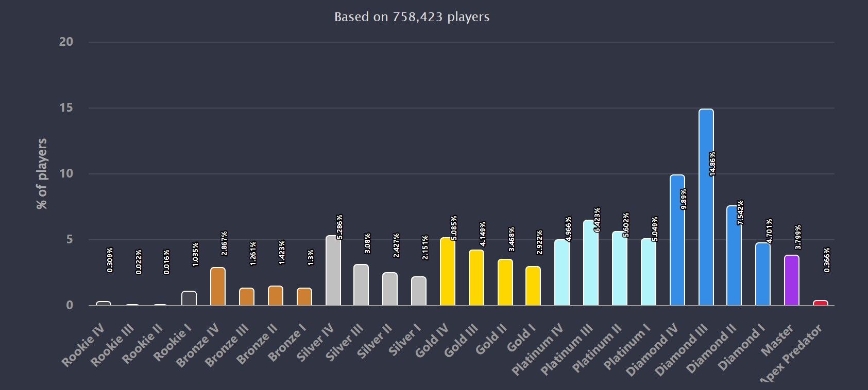The height and width of the screenshot is (390, 868).
Task: Select the Silver IV bar
Action: 333,271
